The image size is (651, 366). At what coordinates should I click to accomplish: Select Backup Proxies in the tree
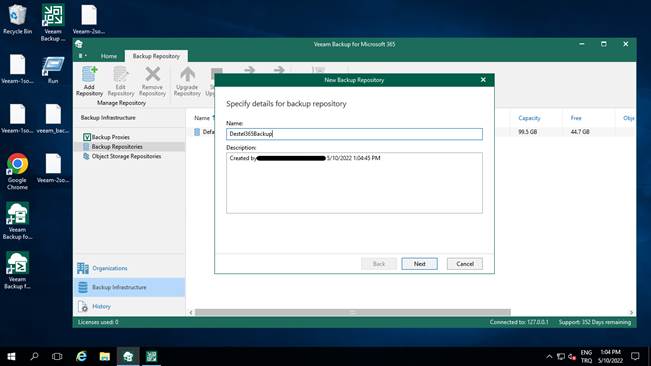point(110,137)
